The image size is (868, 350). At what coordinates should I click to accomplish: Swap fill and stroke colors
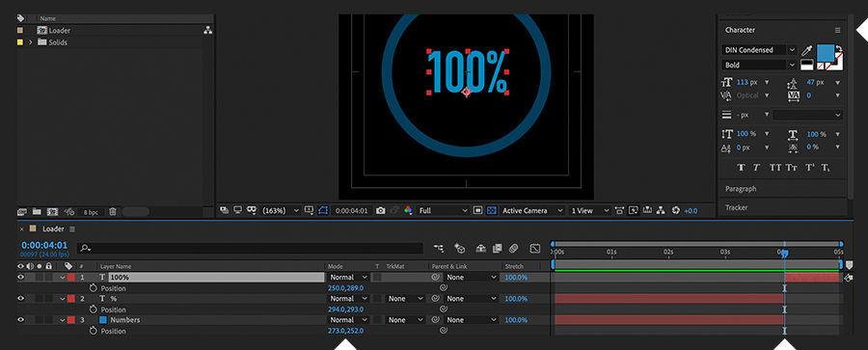pos(839,49)
